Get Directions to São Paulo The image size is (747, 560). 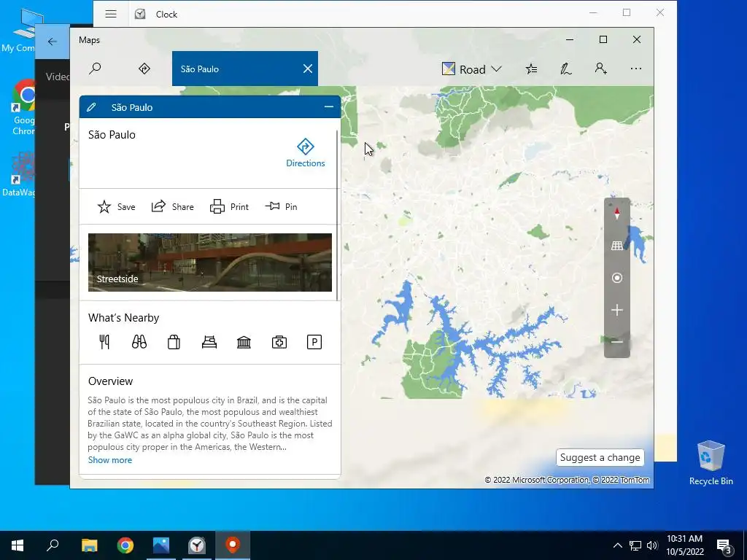click(306, 153)
